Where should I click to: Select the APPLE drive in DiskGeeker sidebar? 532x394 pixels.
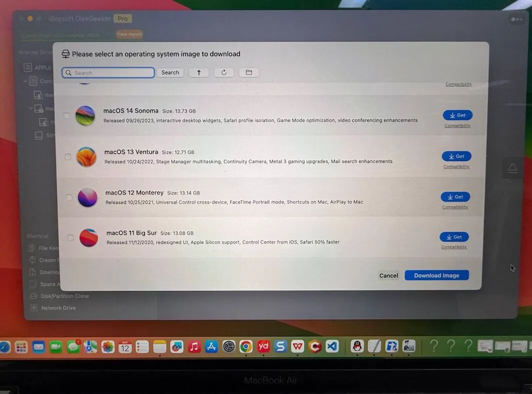click(37, 67)
